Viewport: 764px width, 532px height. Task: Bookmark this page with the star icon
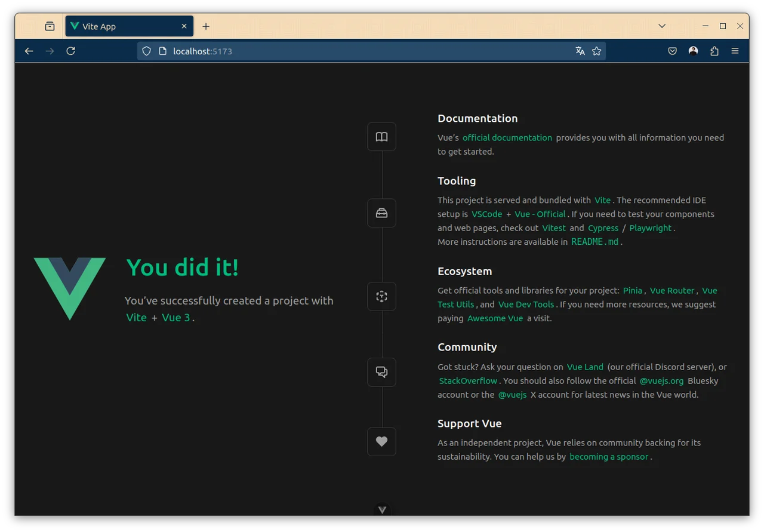click(x=596, y=51)
